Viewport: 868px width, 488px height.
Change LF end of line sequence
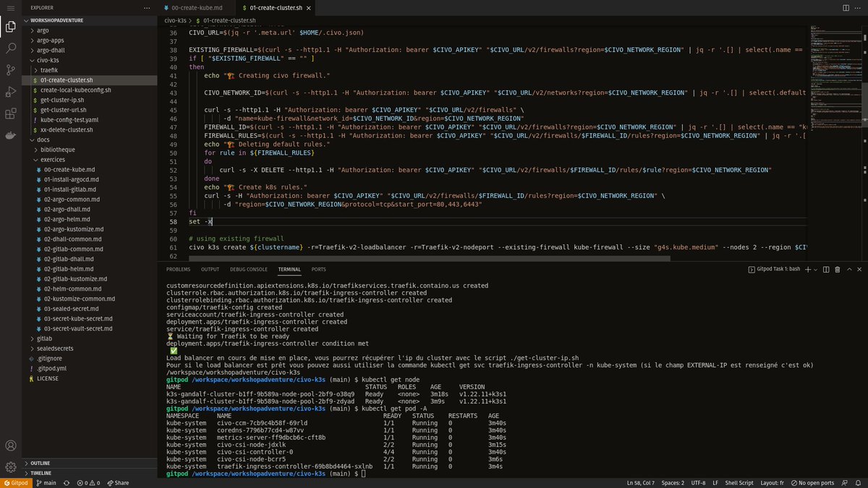[x=715, y=483]
